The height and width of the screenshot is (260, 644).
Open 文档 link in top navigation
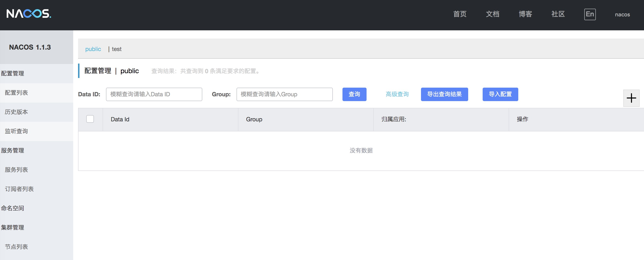(x=492, y=14)
